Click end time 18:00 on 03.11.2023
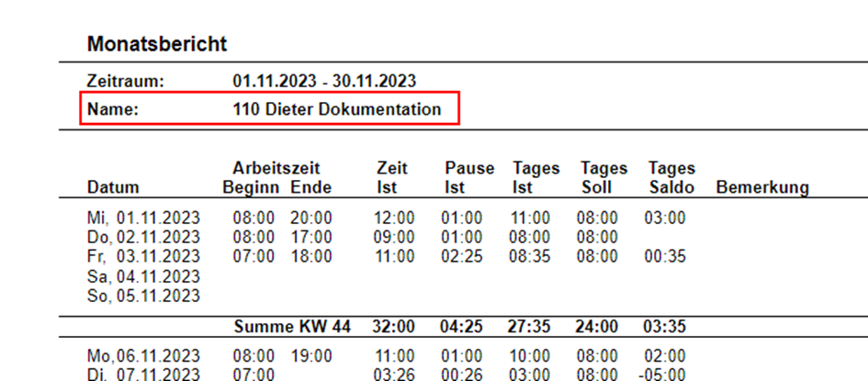The image size is (868, 381). point(311,256)
